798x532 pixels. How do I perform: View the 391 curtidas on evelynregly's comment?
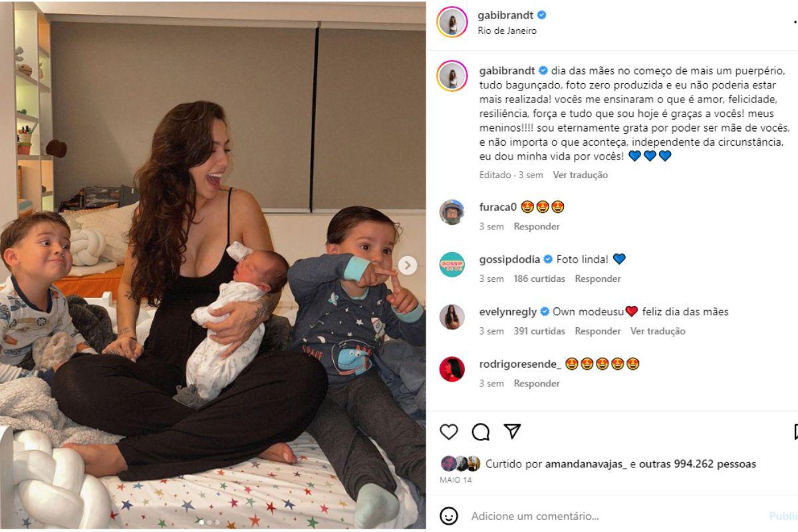click(x=539, y=331)
